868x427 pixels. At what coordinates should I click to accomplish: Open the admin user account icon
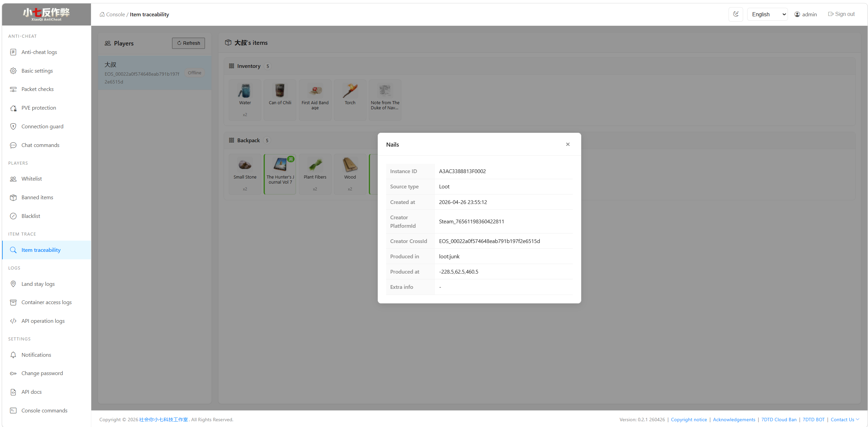797,14
